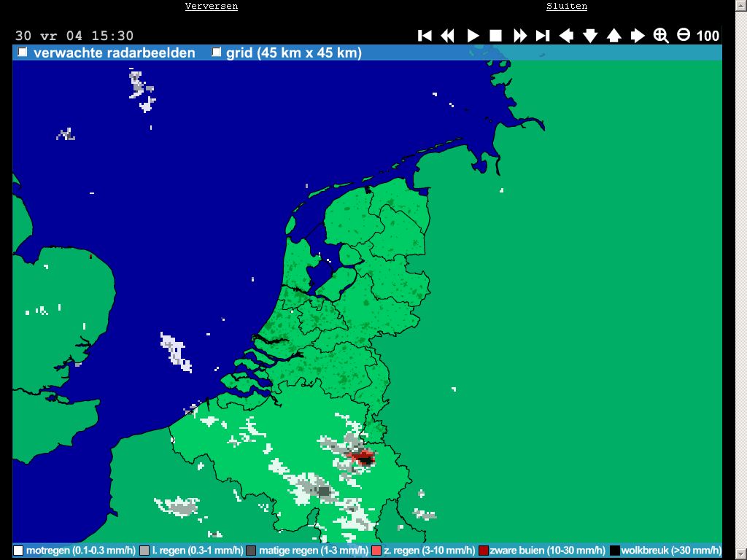Click the motregen (0.1-0.3 mm/h) legend label

(81, 551)
